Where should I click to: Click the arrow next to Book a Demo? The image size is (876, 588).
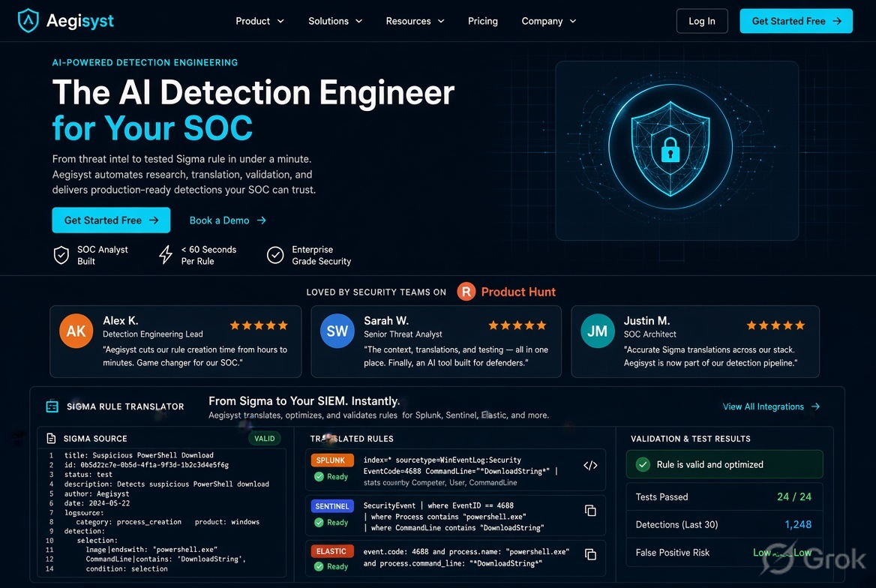coord(262,220)
